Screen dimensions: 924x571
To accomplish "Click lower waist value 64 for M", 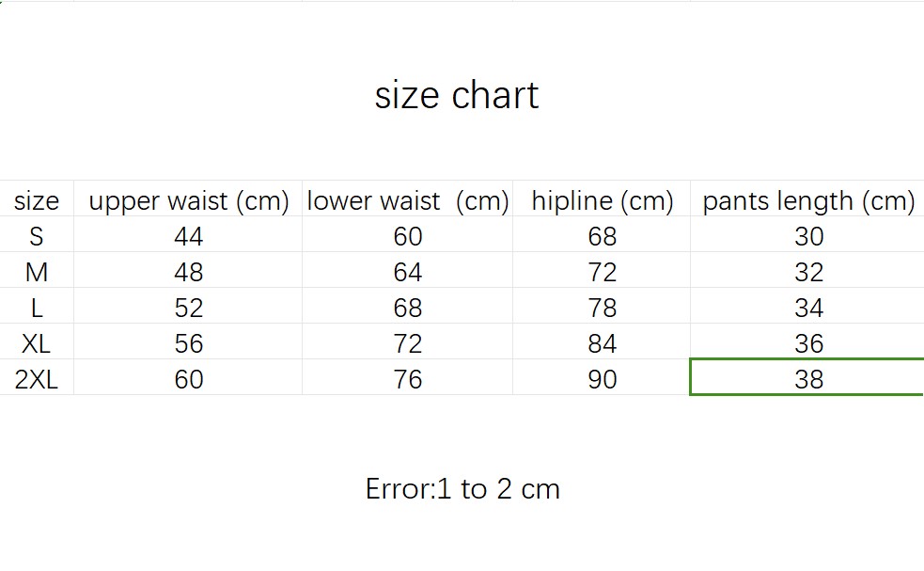I will pyautogui.click(x=407, y=270).
